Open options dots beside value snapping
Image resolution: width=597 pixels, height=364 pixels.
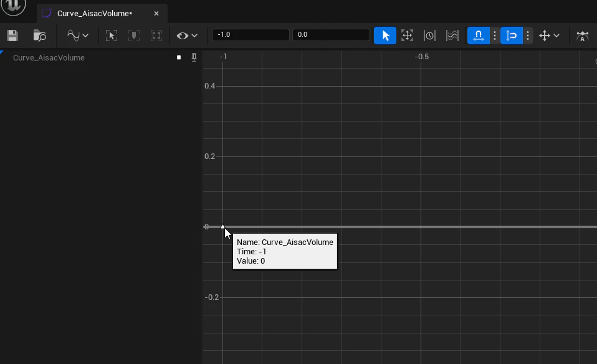[528, 36]
